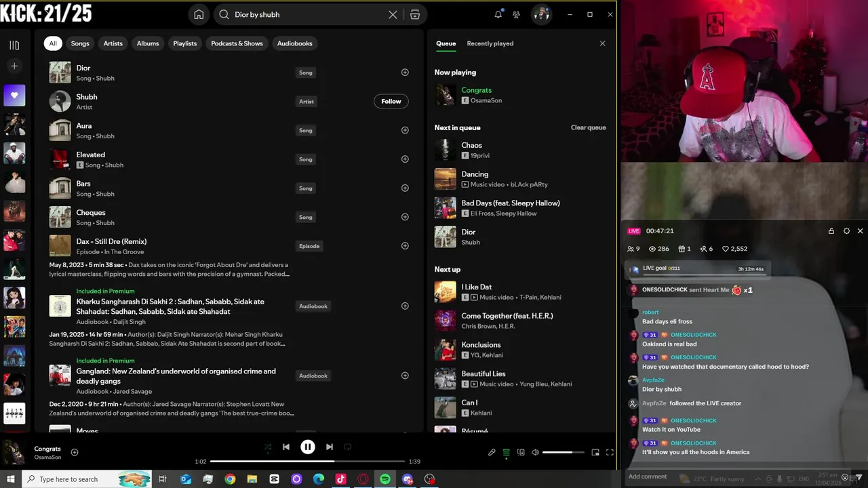868x488 pixels.
Task: Open the What's New notifications bell
Action: pyautogui.click(x=498, y=14)
